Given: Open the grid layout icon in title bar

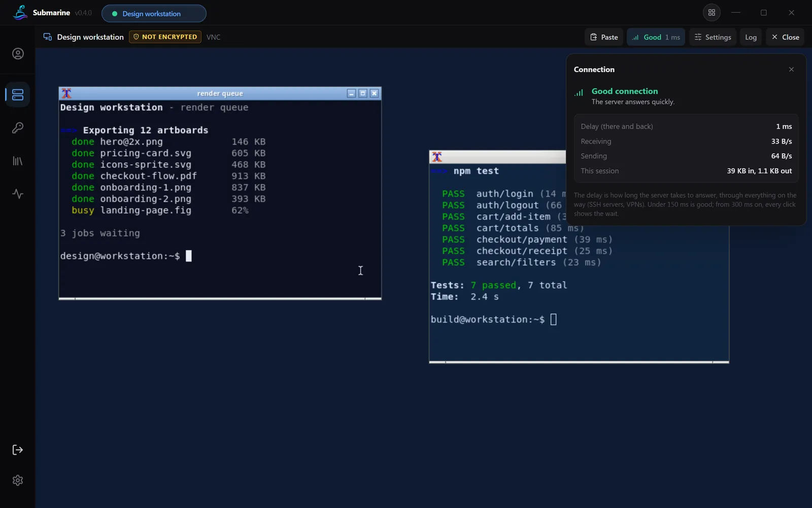Looking at the screenshot, I should click(x=712, y=13).
